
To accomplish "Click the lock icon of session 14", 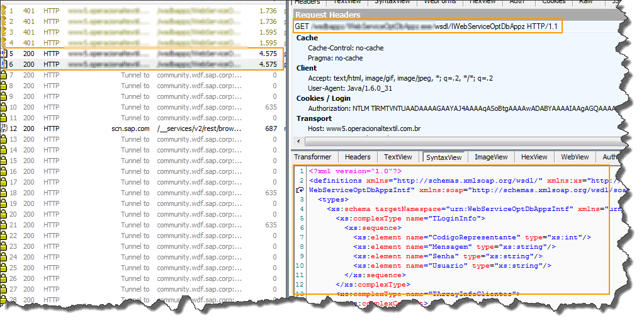I will click(3, 149).
